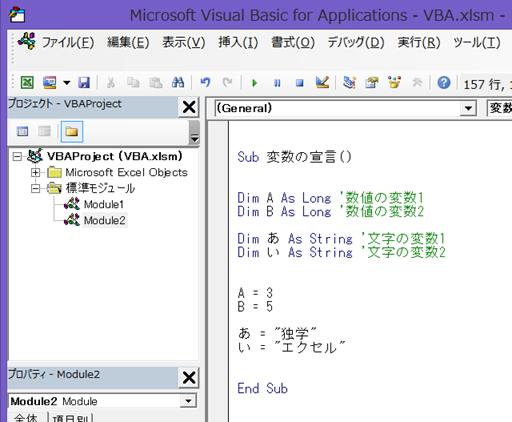Select Microsoft Excel Objects folder
Image resolution: width=512 pixels, height=422 pixels.
coord(126,172)
